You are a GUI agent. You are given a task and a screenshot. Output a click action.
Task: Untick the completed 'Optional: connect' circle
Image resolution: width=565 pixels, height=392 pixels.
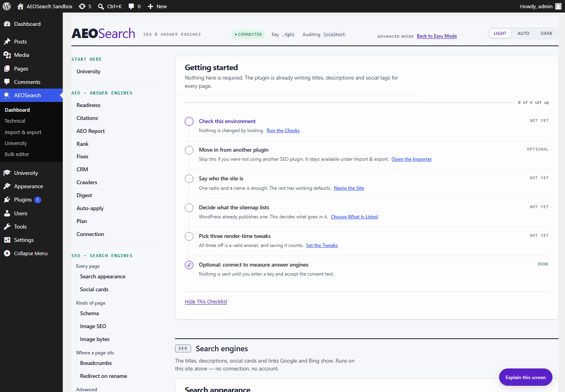(189, 265)
